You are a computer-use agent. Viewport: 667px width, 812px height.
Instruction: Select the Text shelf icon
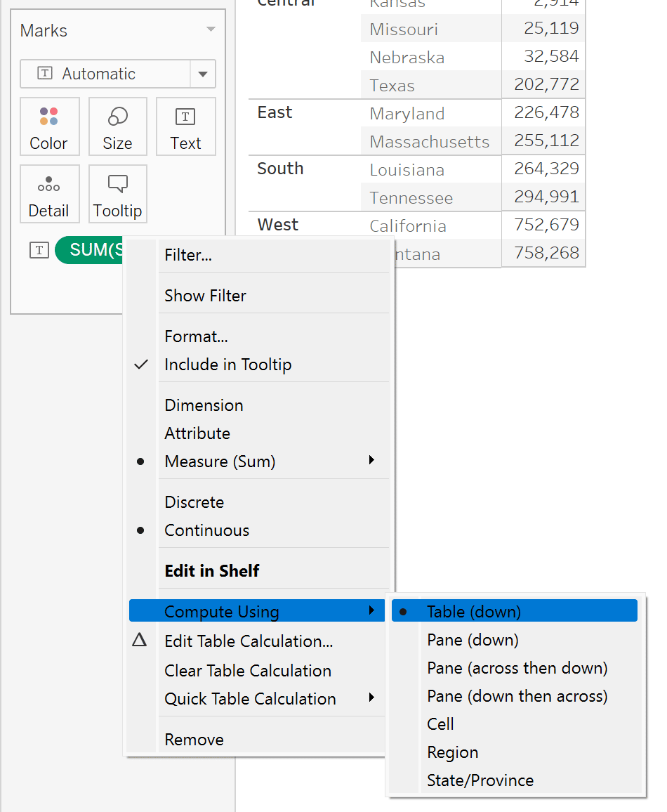coord(185,126)
